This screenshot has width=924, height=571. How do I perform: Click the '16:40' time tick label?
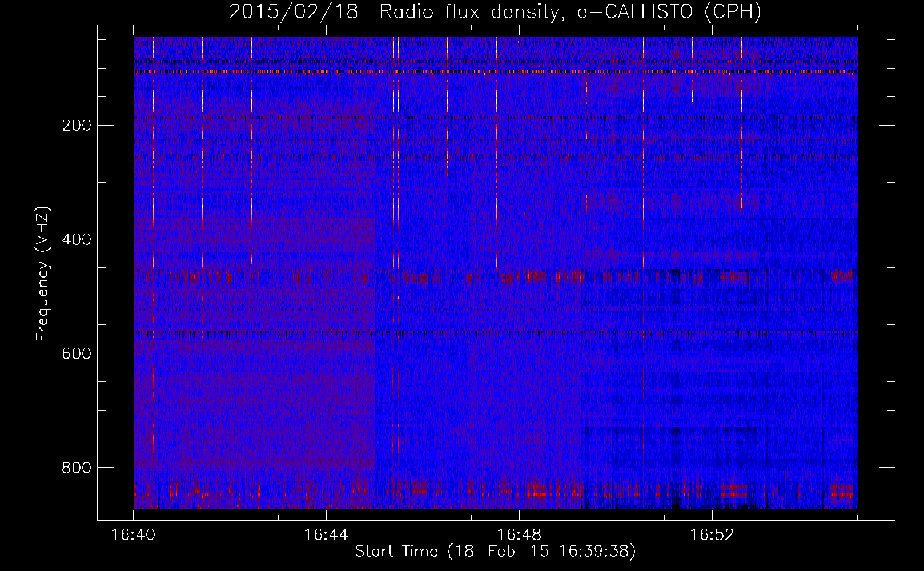pos(133,535)
